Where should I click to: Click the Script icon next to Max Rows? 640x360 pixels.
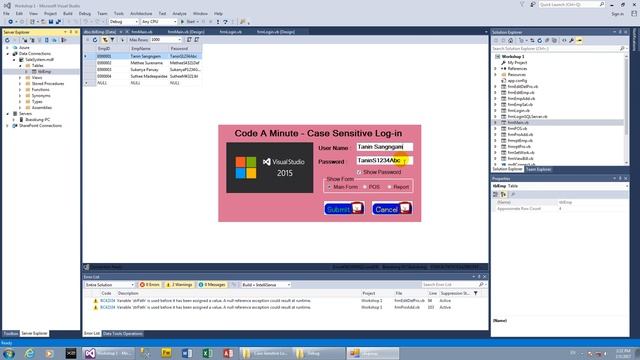coord(189,40)
